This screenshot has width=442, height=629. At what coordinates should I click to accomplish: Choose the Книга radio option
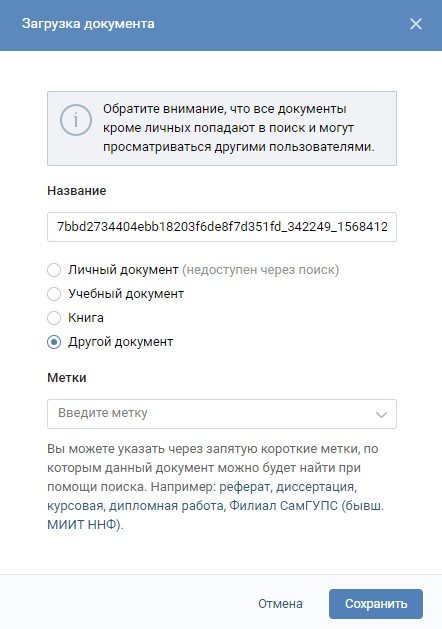point(54,318)
